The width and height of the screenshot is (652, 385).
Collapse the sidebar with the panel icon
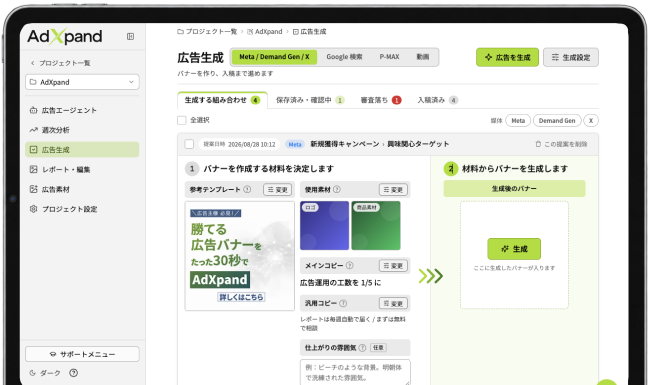click(131, 37)
